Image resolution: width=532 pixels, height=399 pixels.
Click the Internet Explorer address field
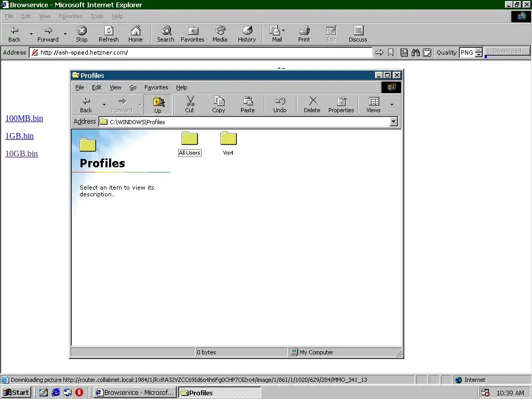201,52
